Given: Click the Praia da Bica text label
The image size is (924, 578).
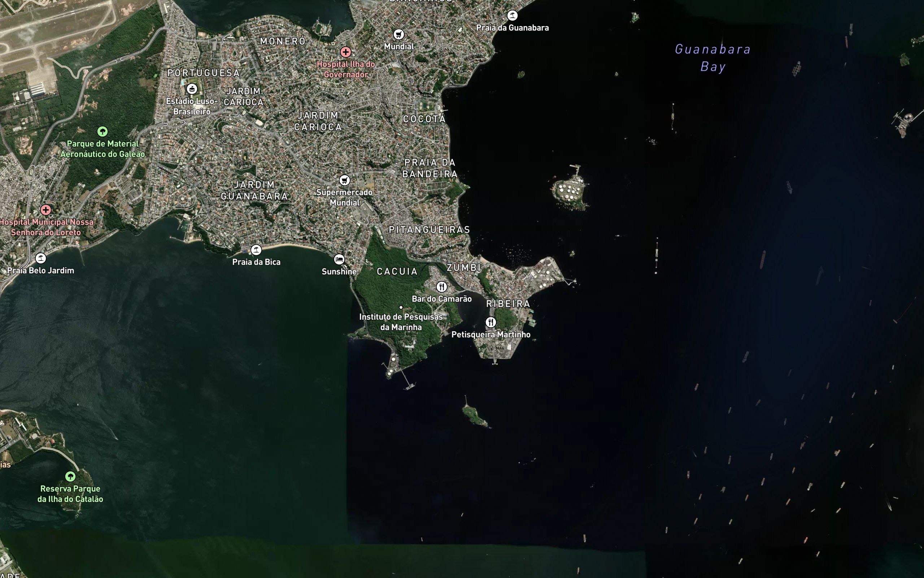Looking at the screenshot, I should point(256,262).
